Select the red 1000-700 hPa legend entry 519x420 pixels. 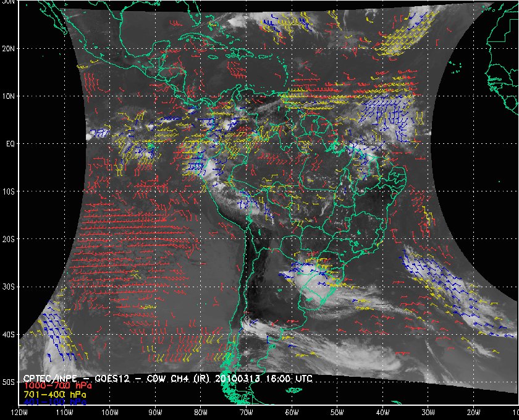[57, 386]
